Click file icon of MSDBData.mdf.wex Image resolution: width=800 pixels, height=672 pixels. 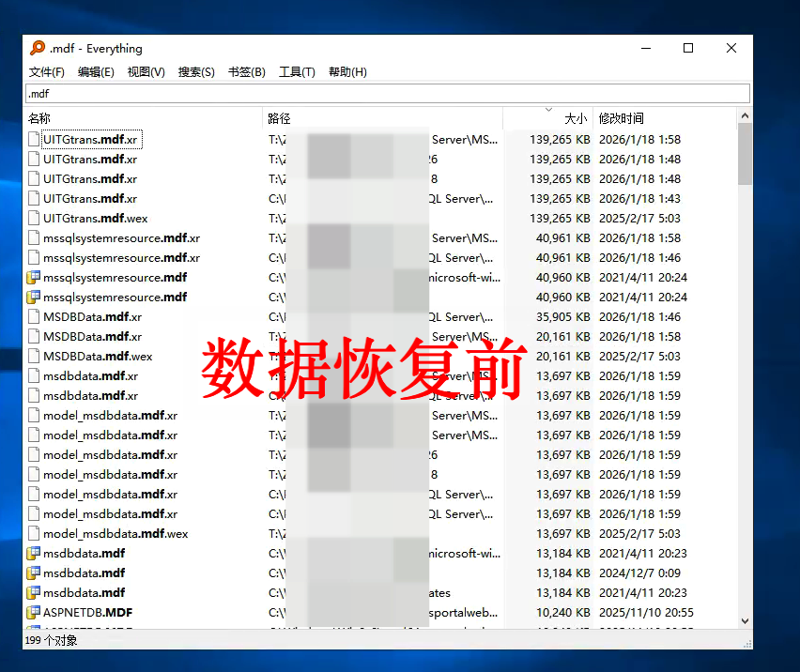[34, 356]
